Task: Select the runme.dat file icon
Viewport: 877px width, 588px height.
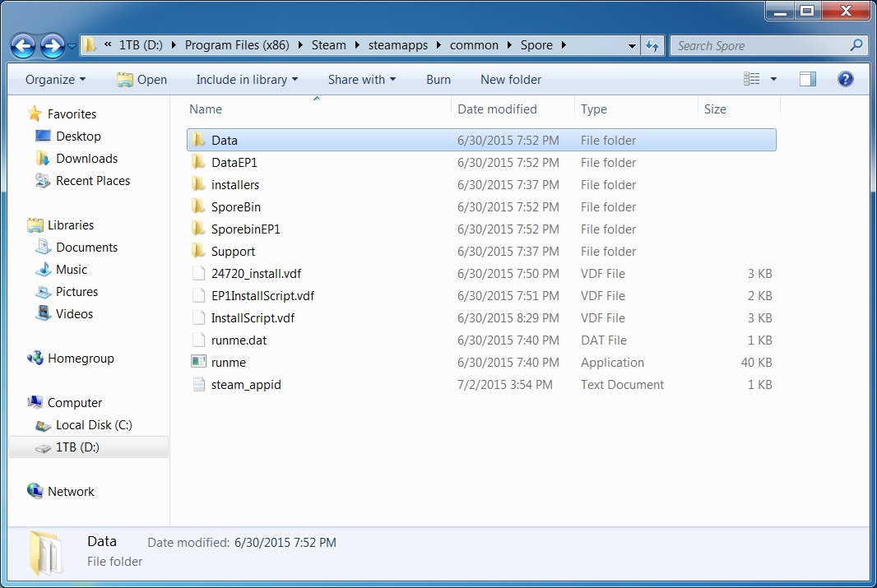Action: [198, 340]
